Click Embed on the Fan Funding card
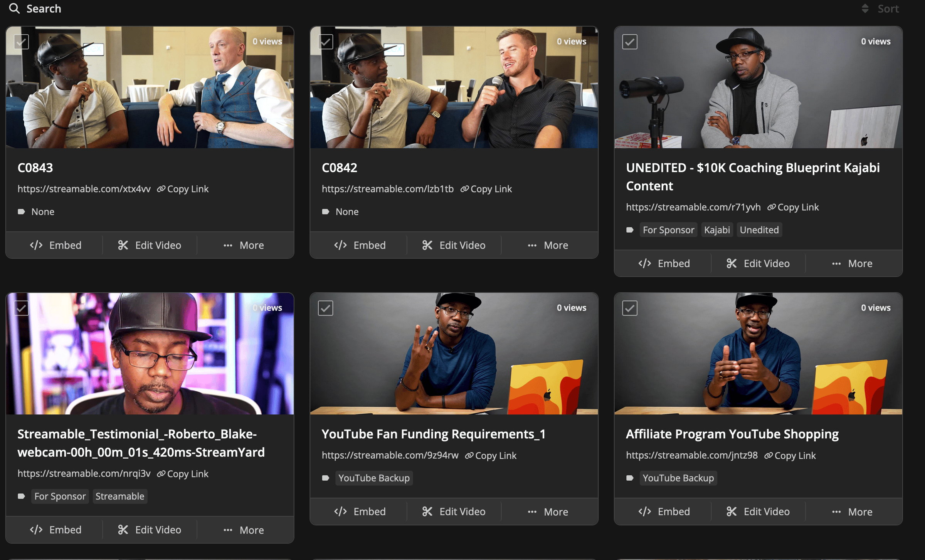Viewport: 925px width, 560px height. coord(360,512)
